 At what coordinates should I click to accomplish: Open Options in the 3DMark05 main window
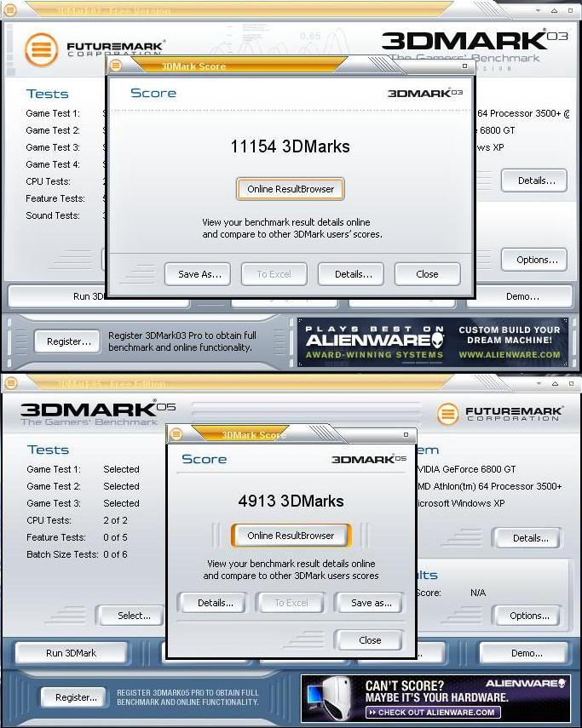click(528, 616)
